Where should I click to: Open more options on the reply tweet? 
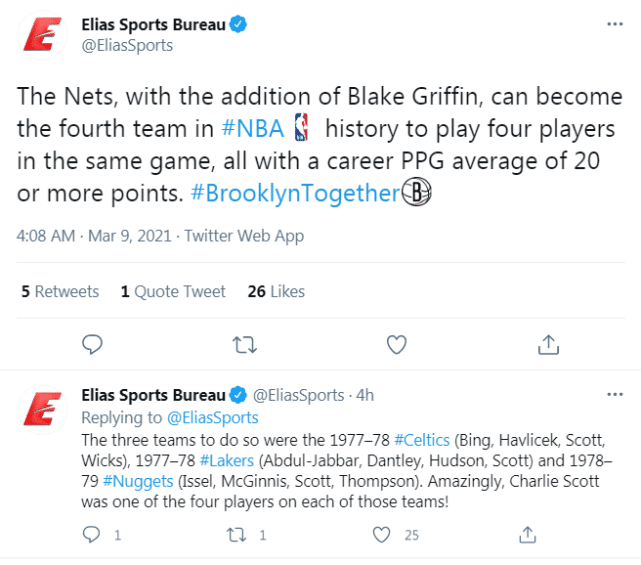click(x=617, y=395)
